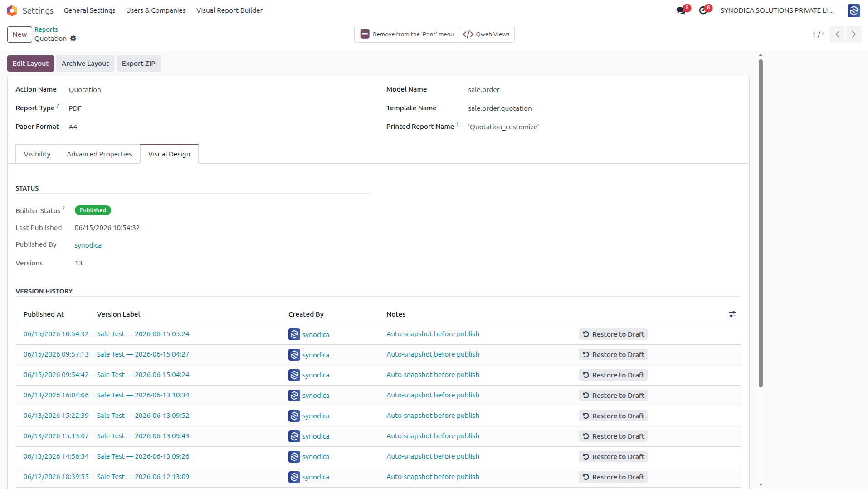
Task: Open the user avatar menu
Action: 853,10
